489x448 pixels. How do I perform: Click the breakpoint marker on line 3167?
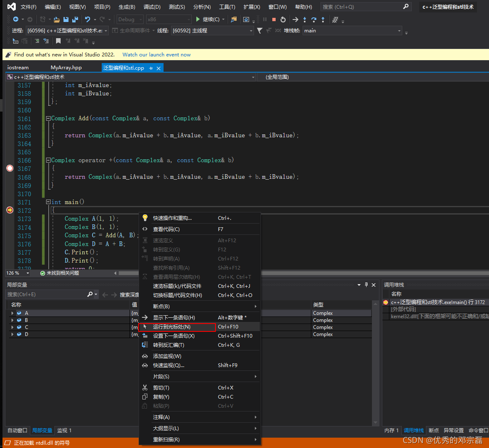[10, 168]
